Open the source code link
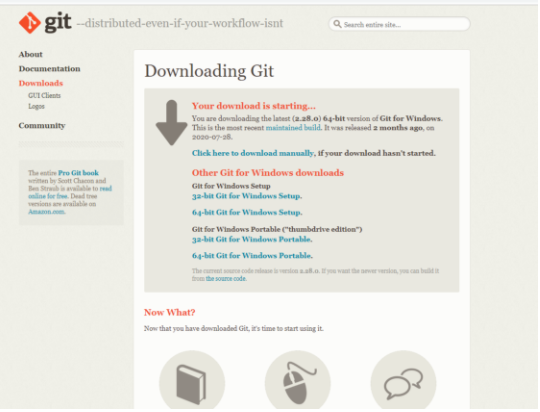 226,278
